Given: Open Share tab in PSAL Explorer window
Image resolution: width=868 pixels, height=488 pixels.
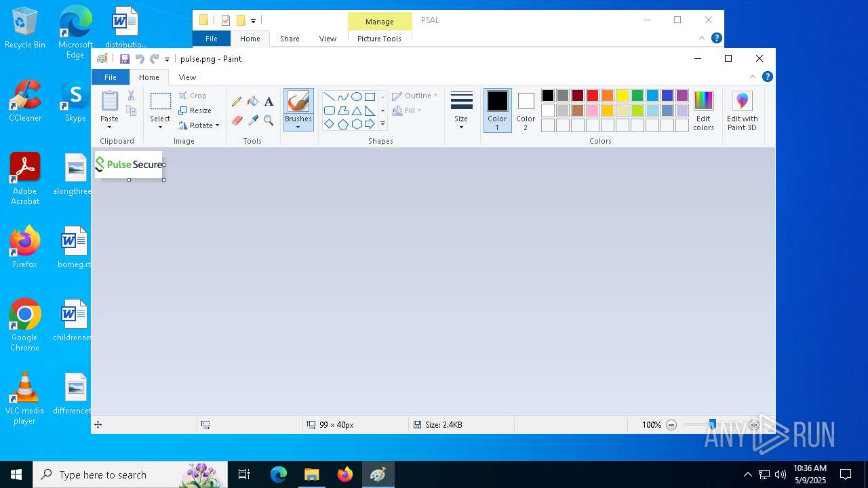Looking at the screenshot, I should point(290,39).
